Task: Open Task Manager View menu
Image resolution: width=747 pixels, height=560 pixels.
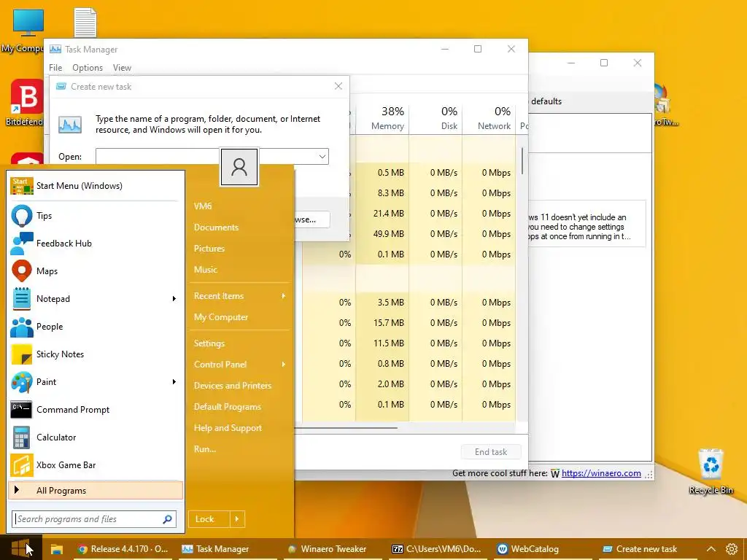Action: 122,68
